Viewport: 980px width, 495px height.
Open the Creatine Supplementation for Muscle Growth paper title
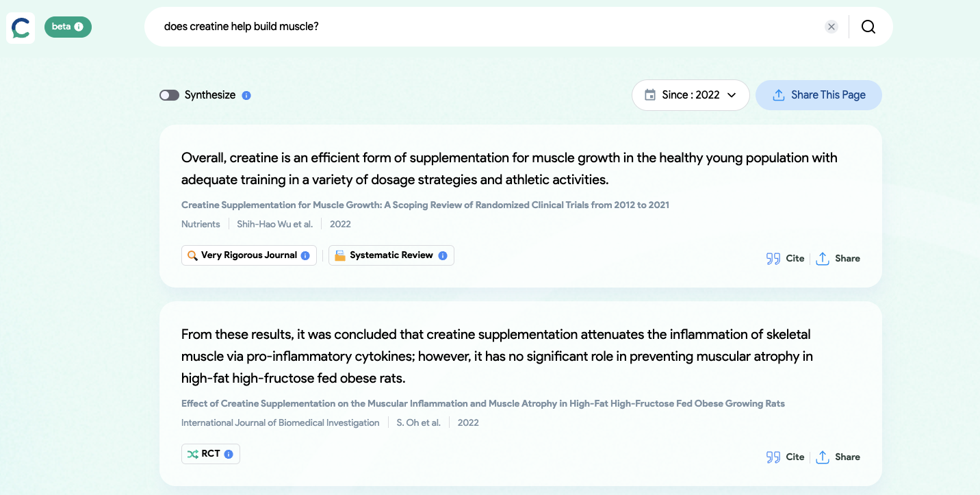[425, 205]
